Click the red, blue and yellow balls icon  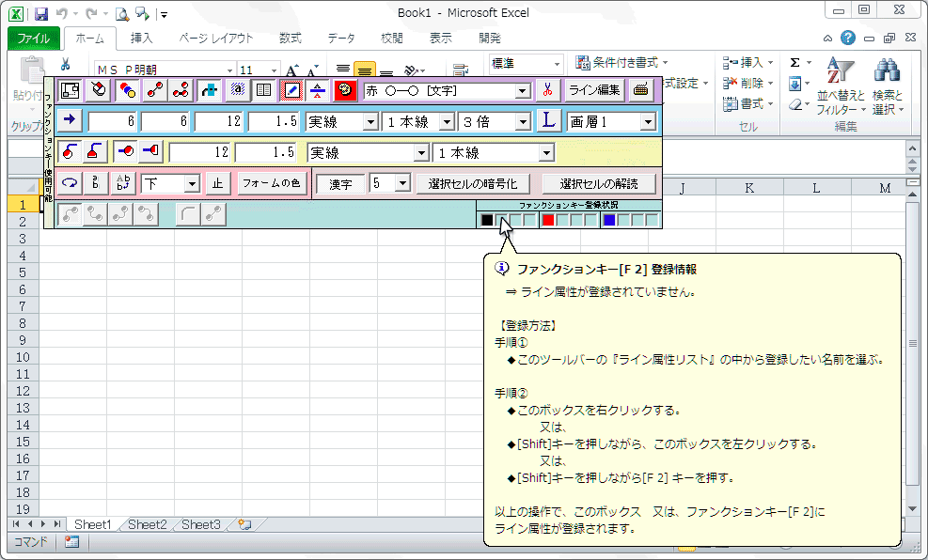point(127,90)
